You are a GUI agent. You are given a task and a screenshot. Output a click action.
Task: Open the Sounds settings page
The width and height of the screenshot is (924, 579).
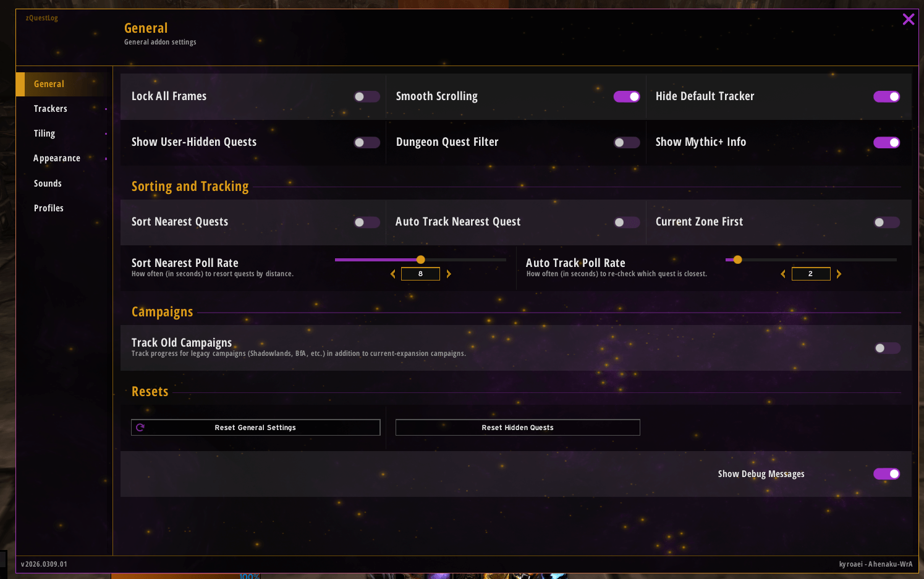(x=64, y=184)
